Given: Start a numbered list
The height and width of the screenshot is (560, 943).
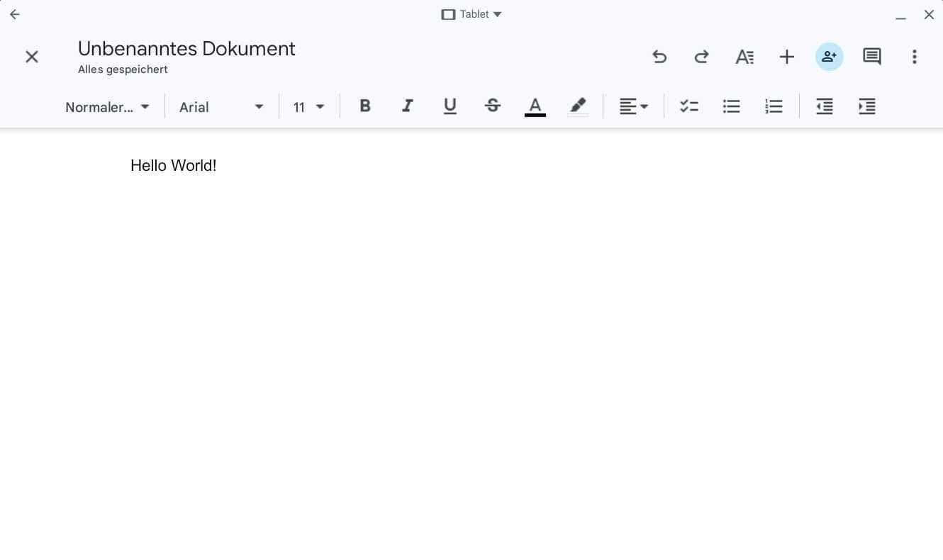Looking at the screenshot, I should 774,106.
